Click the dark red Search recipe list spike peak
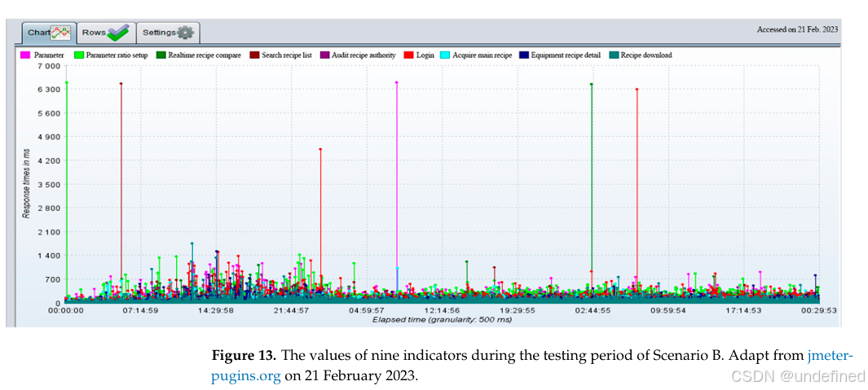Image resolution: width=868 pixels, height=390 pixels. tap(121, 84)
